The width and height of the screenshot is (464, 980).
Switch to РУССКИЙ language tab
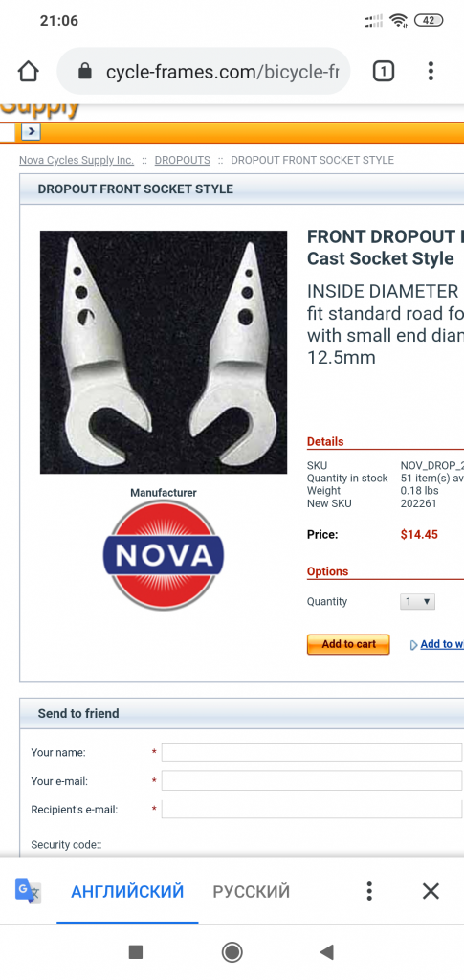click(x=251, y=891)
